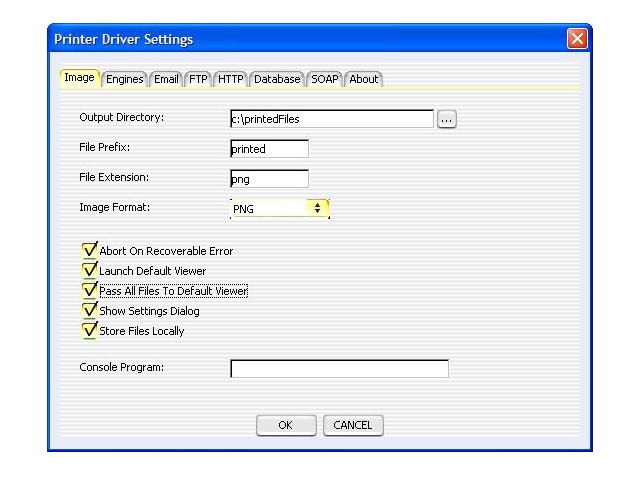This screenshot has height=480, width=640.
Task: Click the Output Directory text field
Action: (332, 119)
